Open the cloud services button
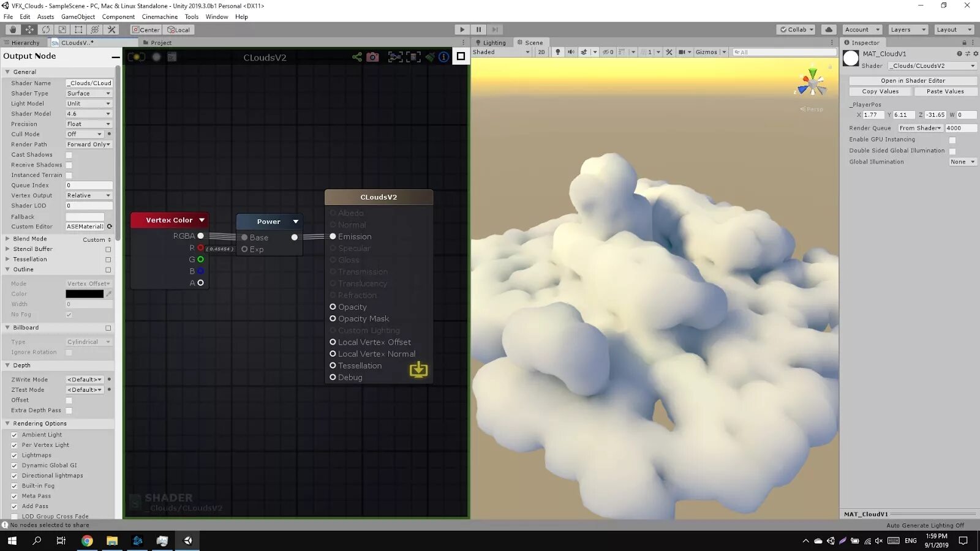The width and height of the screenshot is (980, 551). 829,29
